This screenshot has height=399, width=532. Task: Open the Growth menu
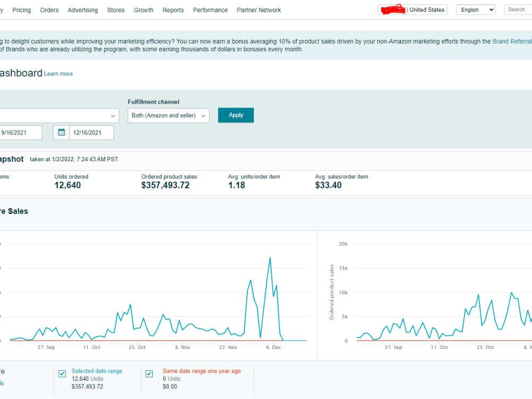144,10
